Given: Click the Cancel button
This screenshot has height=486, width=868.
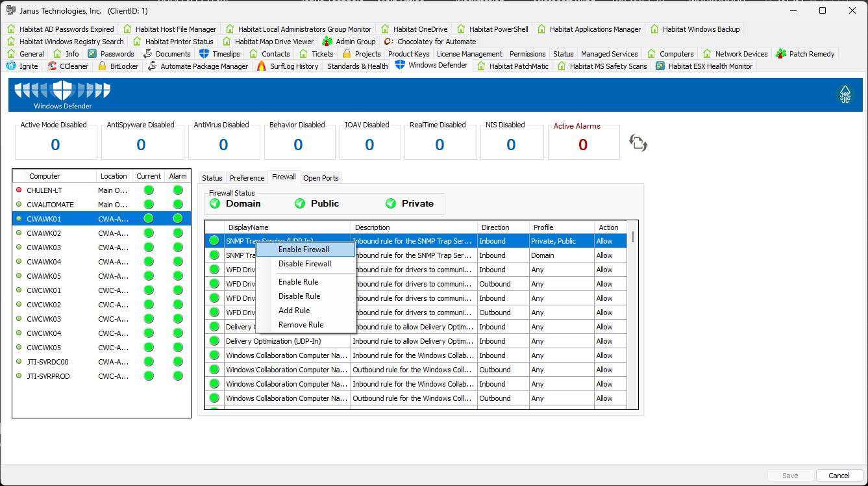Looking at the screenshot, I should 839,475.
